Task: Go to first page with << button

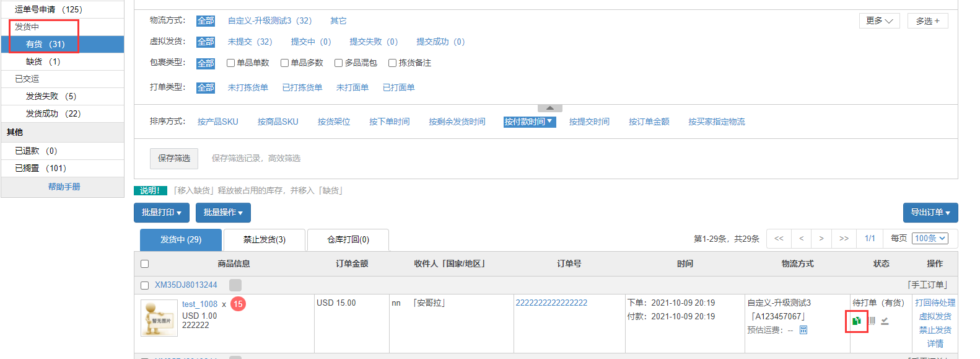Action: 779,238
